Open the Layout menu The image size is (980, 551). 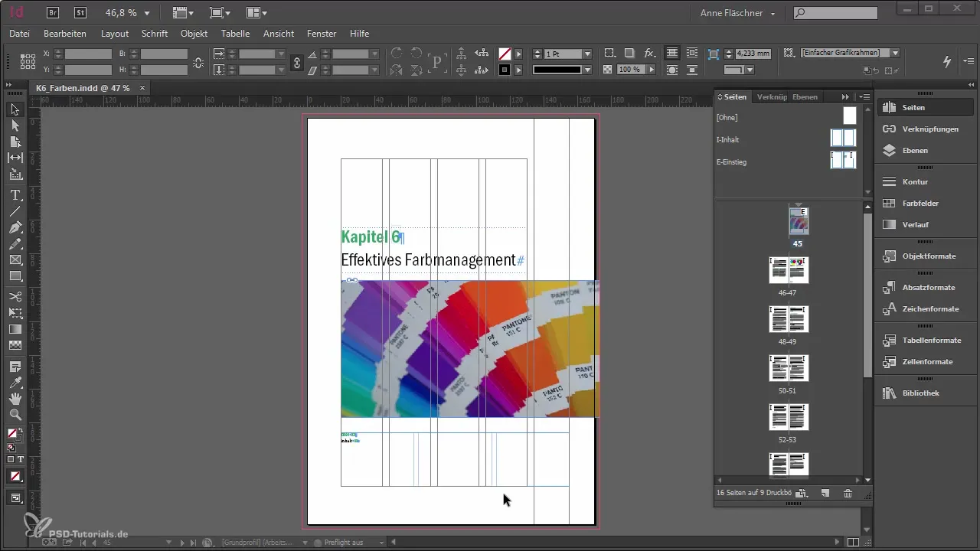[x=115, y=34]
